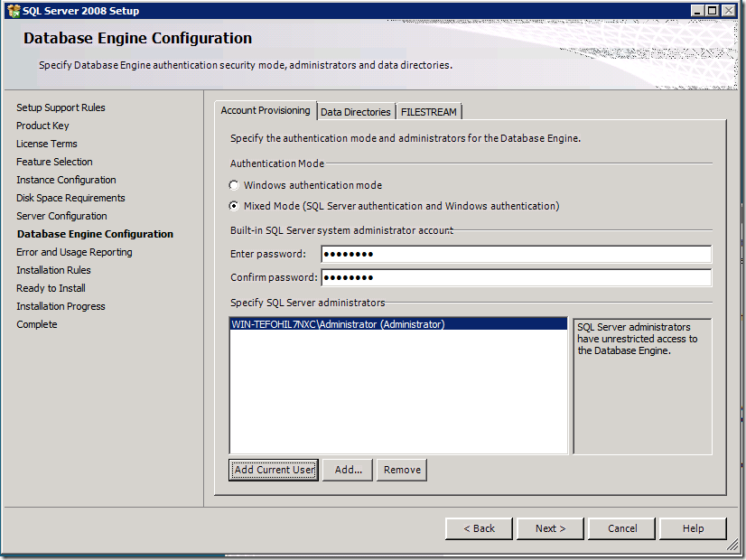Click Product Key step in sidebar
746x560 pixels.
[x=42, y=126]
